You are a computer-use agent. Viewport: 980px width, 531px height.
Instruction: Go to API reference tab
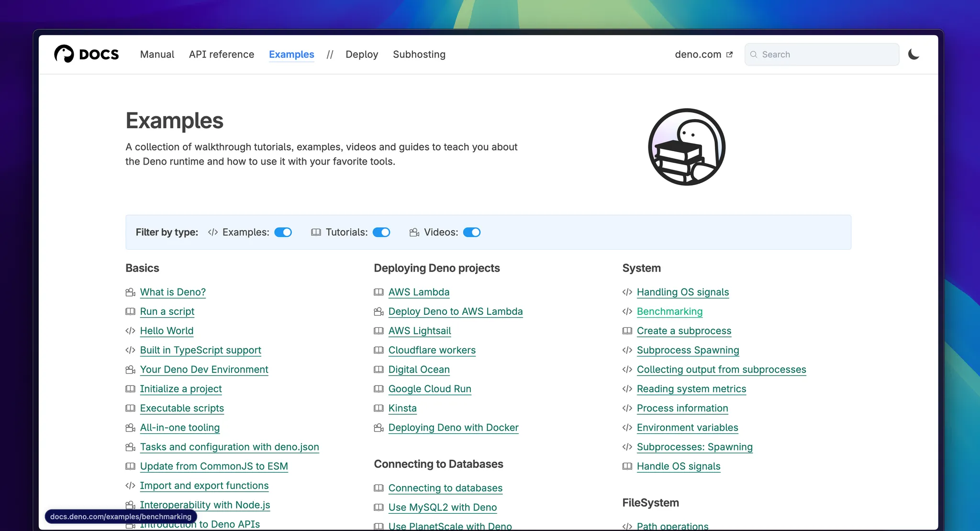(x=222, y=55)
